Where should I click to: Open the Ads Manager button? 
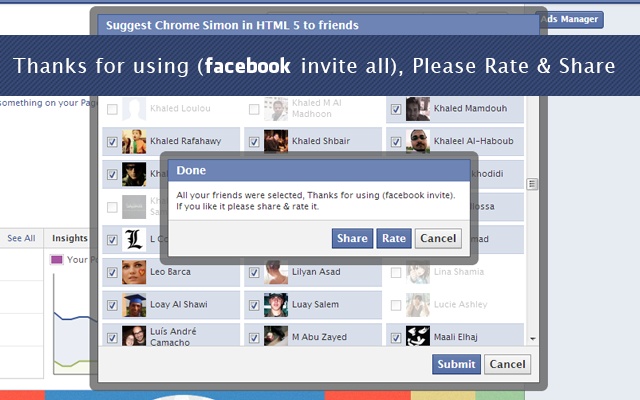pos(571,19)
